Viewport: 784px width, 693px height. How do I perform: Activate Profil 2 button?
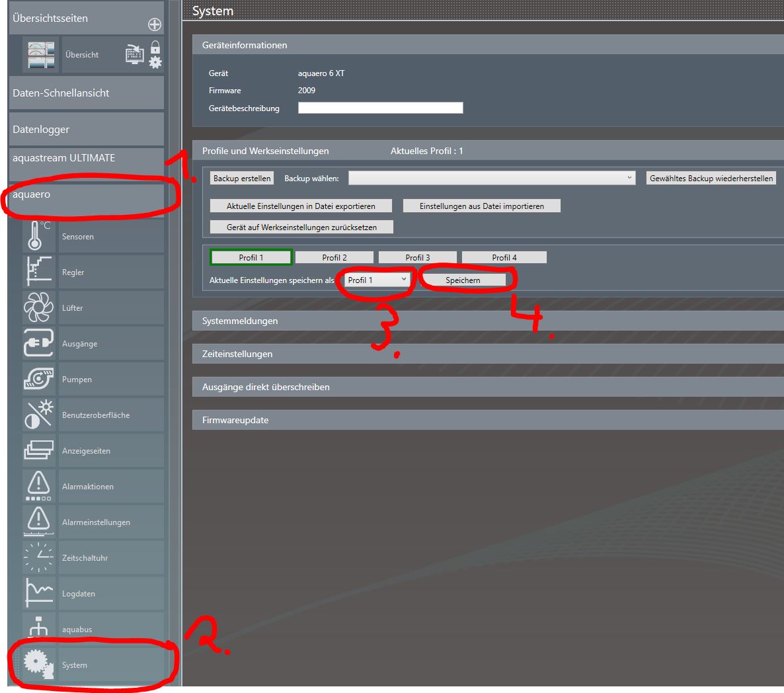point(334,257)
